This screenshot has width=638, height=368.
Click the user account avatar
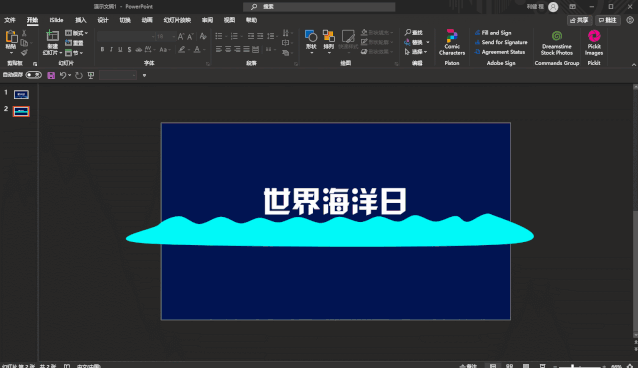[553, 7]
